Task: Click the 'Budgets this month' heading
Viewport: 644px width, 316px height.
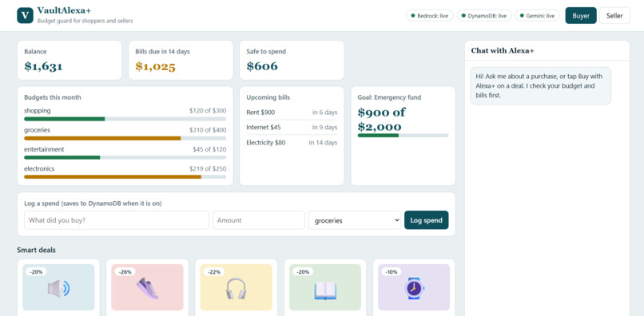Action: pyautogui.click(x=53, y=97)
